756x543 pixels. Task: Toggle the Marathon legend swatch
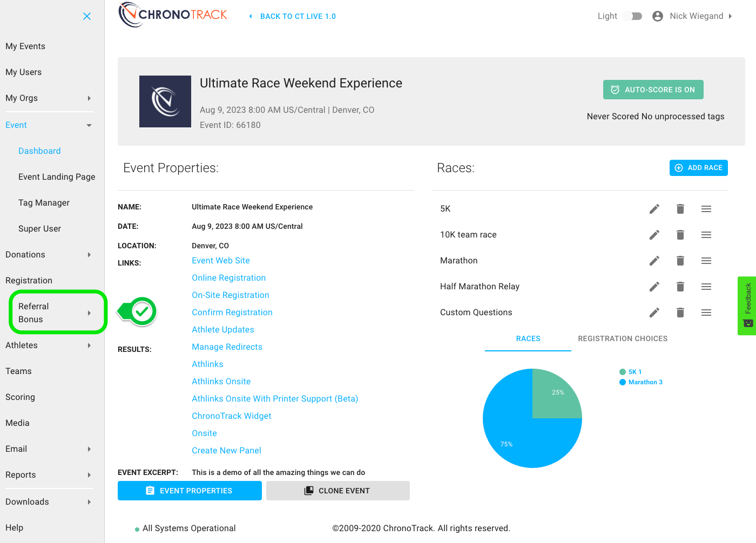pyautogui.click(x=623, y=382)
